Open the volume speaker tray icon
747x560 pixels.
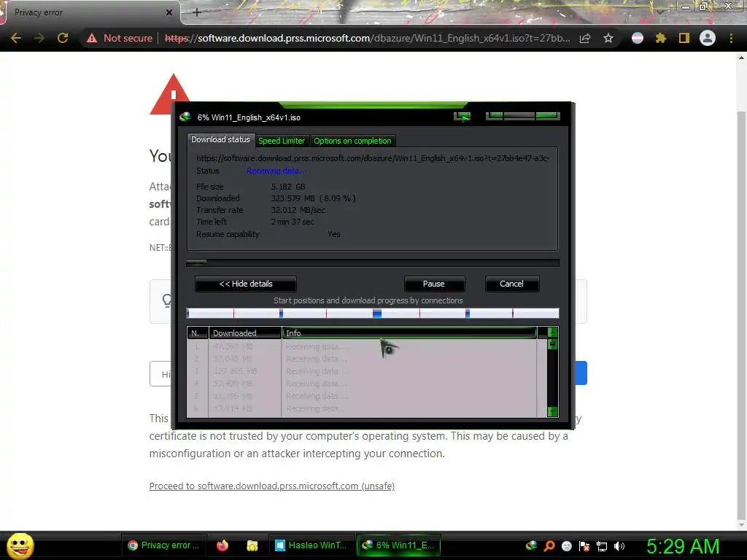pos(619,546)
